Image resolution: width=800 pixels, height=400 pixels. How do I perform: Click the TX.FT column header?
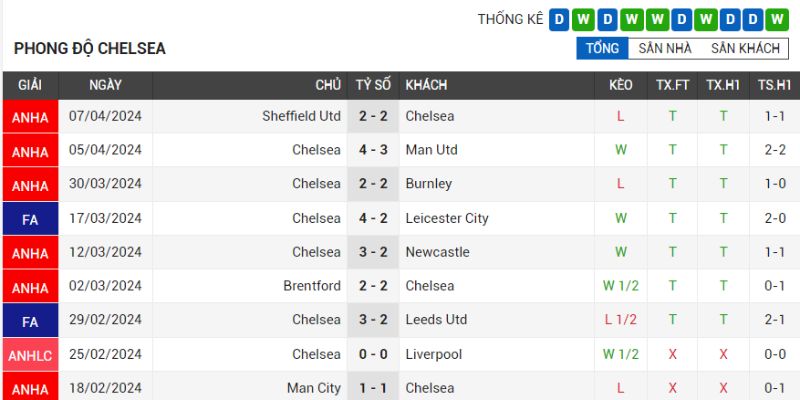coord(672,85)
